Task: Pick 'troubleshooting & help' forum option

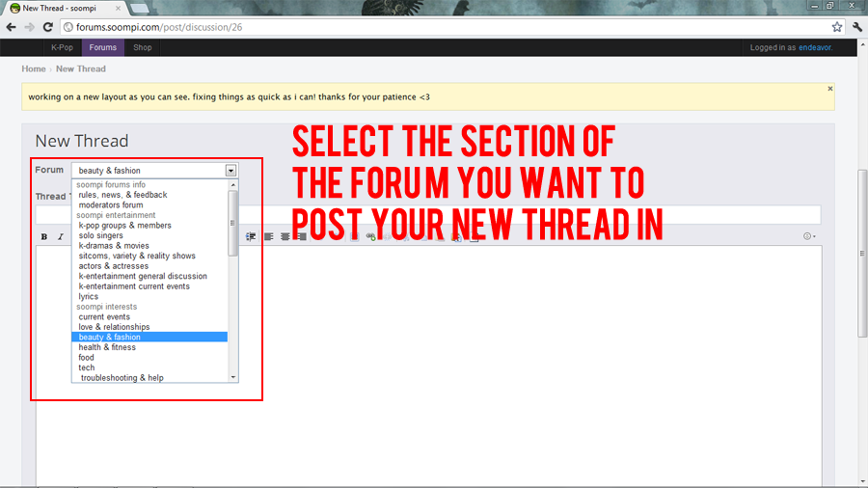Action: click(x=122, y=377)
